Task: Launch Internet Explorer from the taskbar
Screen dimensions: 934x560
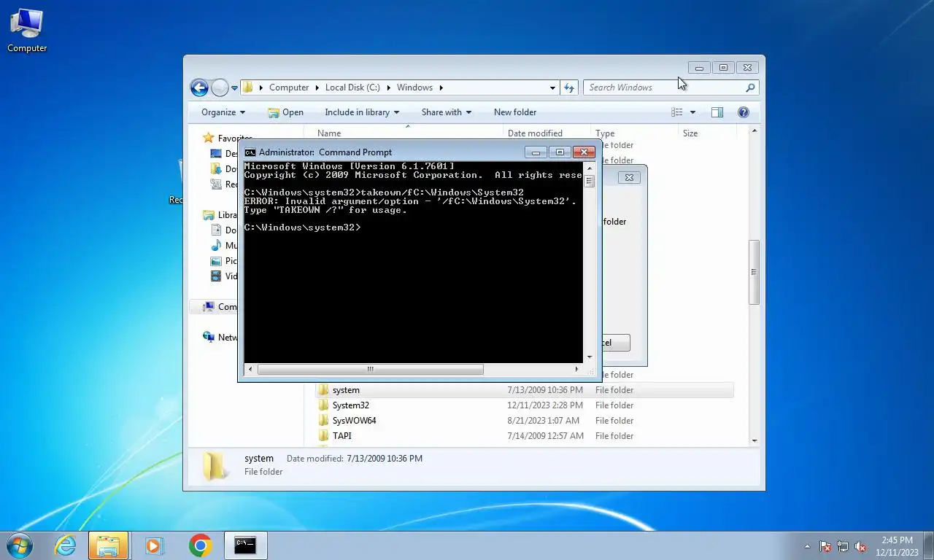Action: point(65,545)
